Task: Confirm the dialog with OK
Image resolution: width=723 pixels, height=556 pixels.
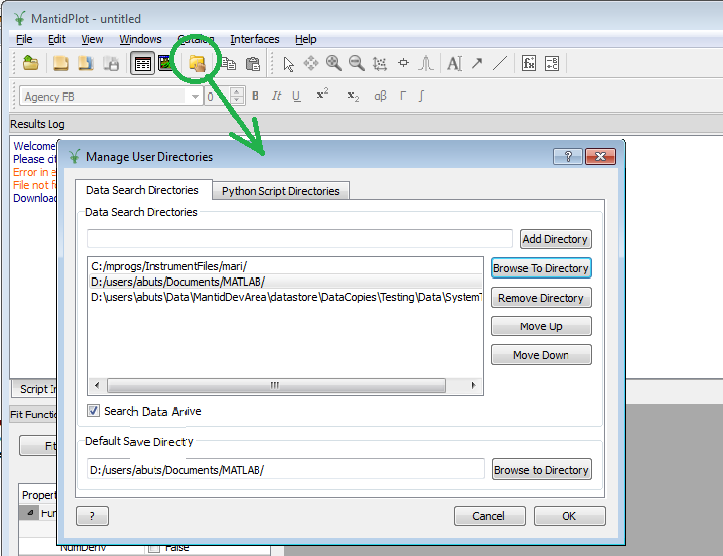Action: point(569,516)
